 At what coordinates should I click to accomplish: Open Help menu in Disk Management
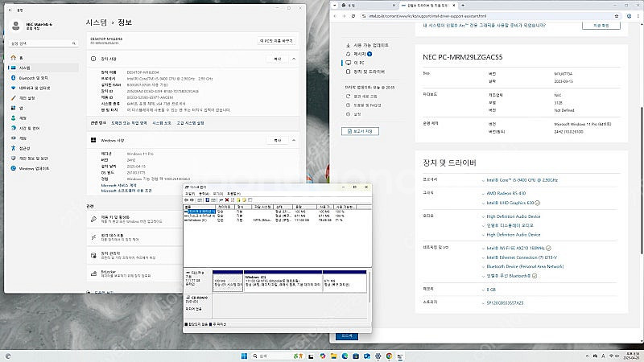[x=233, y=194]
